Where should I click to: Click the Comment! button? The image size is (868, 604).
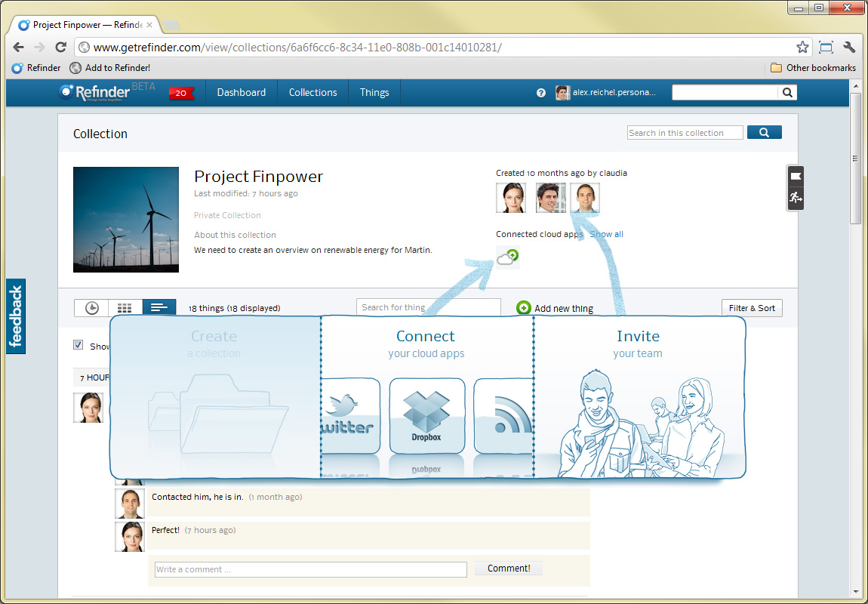pos(509,569)
